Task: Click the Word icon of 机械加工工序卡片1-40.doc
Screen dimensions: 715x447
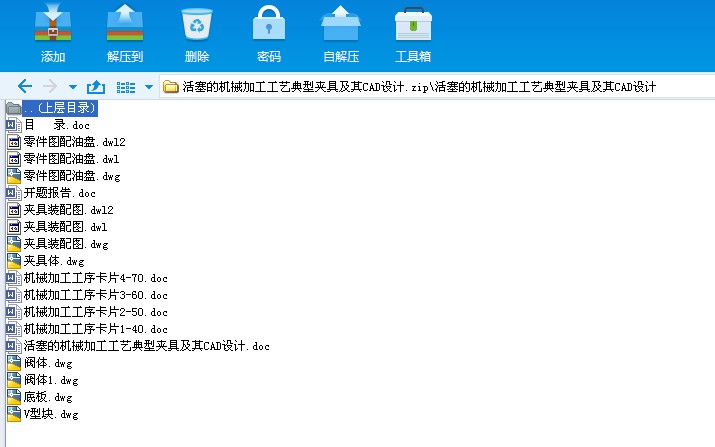Action: coord(14,329)
